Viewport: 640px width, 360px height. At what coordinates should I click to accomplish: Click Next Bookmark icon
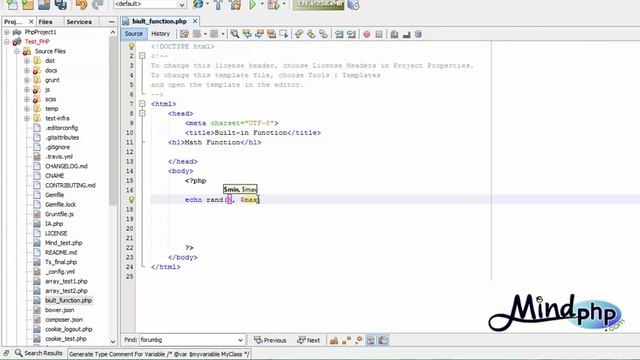coord(311,34)
